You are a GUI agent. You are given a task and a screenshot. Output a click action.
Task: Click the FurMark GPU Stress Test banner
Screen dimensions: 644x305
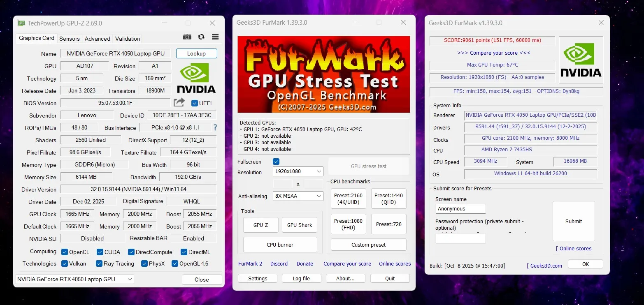(324, 74)
